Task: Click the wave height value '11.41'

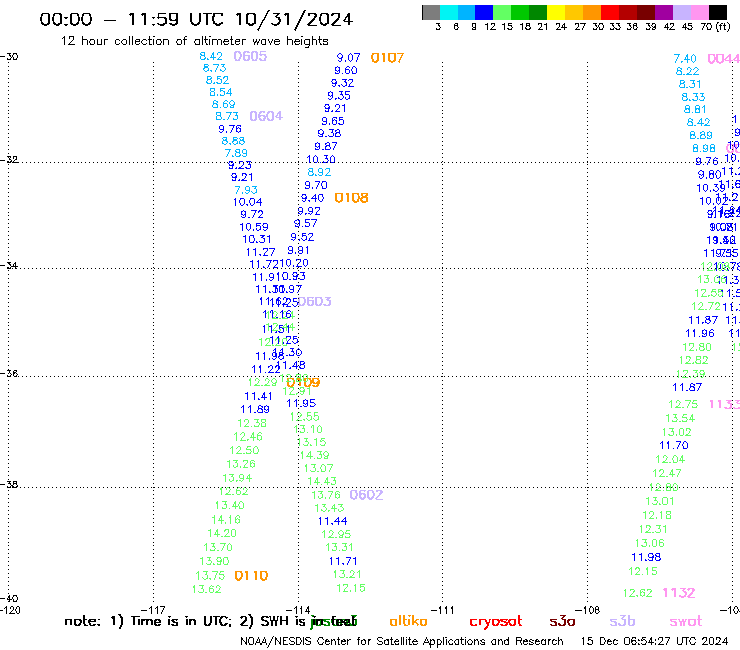Action: coord(259,397)
